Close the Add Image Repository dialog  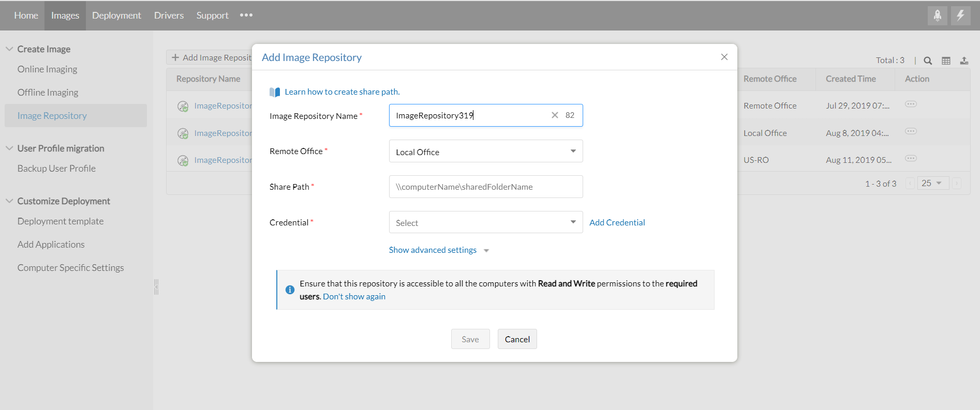[724, 57]
